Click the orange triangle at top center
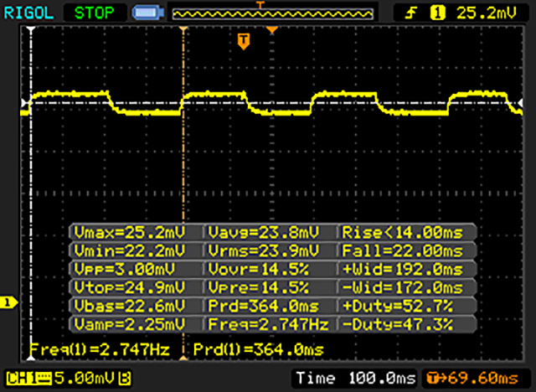536x392 pixels. coord(272,30)
